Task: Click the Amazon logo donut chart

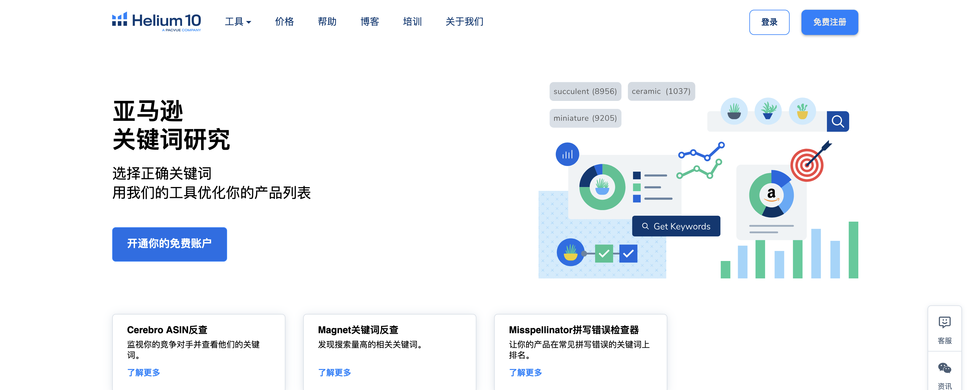Action: pyautogui.click(x=771, y=195)
